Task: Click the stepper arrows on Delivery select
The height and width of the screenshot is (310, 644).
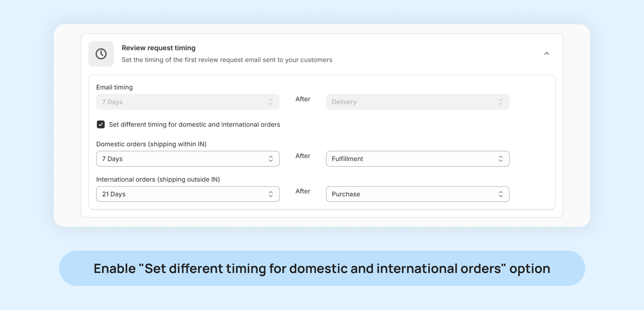Action: (500, 102)
